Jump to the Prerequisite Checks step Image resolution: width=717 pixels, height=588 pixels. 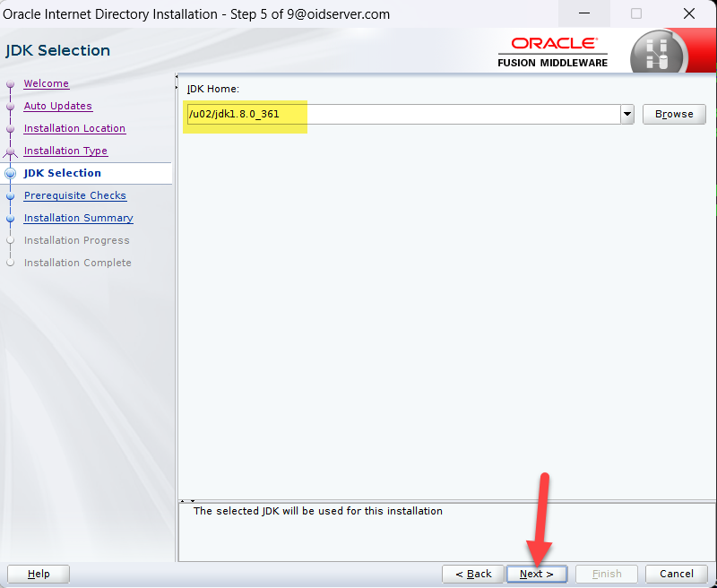(74, 195)
